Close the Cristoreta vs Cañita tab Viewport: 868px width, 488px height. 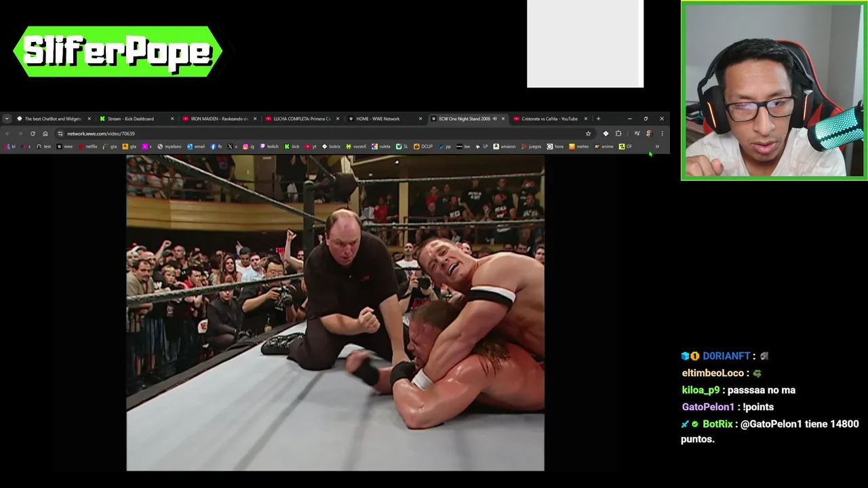[x=586, y=119]
